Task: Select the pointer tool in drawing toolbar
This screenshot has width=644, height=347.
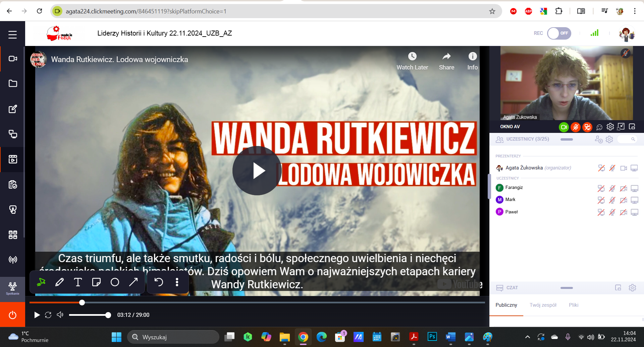Action: coord(41,282)
